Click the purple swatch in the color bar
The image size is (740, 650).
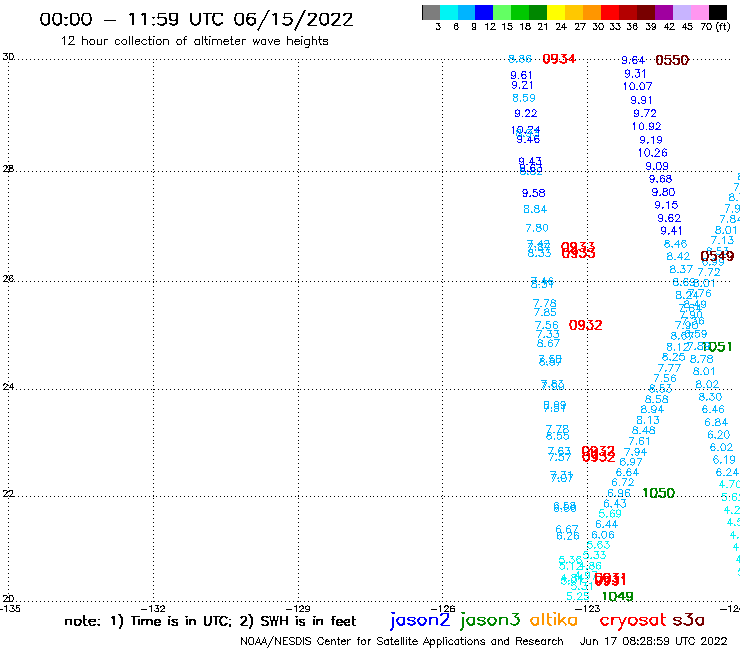[x=664, y=12]
